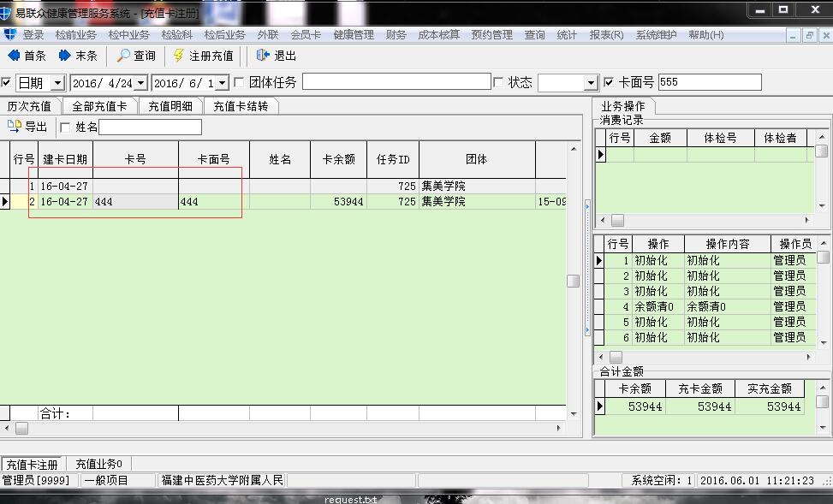Jump to last record with 末条 arrow
833x504 pixels.
pyautogui.click(x=78, y=56)
